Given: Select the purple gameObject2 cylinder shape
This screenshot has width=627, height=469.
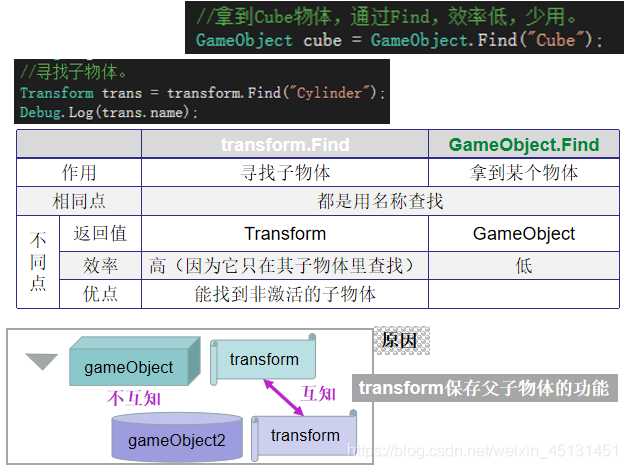Looking at the screenshot, I should pos(177,437).
